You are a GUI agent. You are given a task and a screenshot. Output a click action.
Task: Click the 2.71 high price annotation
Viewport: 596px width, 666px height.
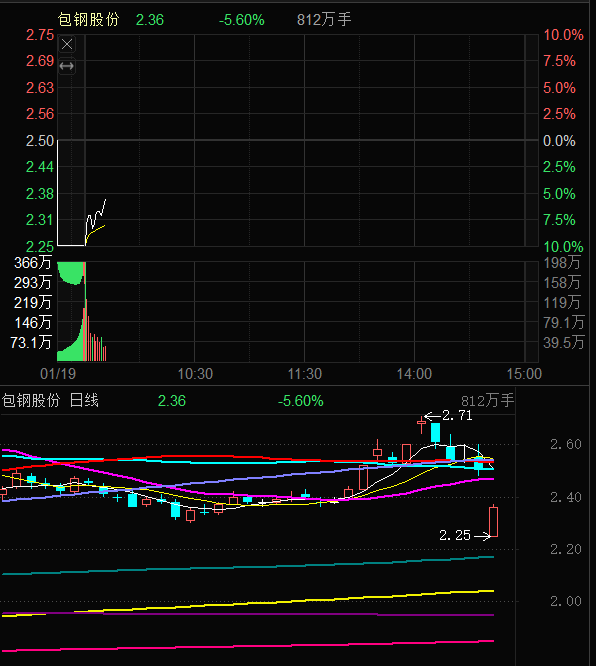pos(457,415)
